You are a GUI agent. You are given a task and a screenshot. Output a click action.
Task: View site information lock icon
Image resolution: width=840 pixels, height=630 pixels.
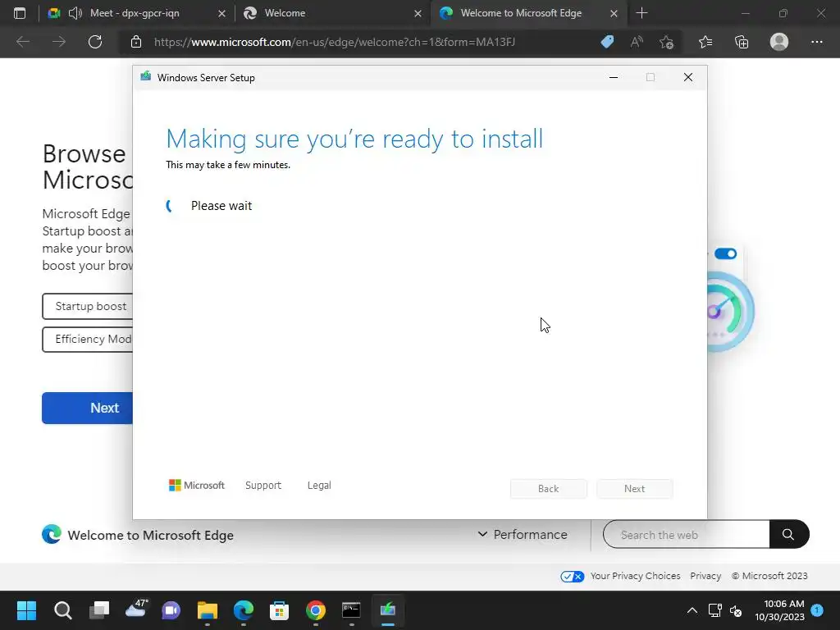point(136,42)
